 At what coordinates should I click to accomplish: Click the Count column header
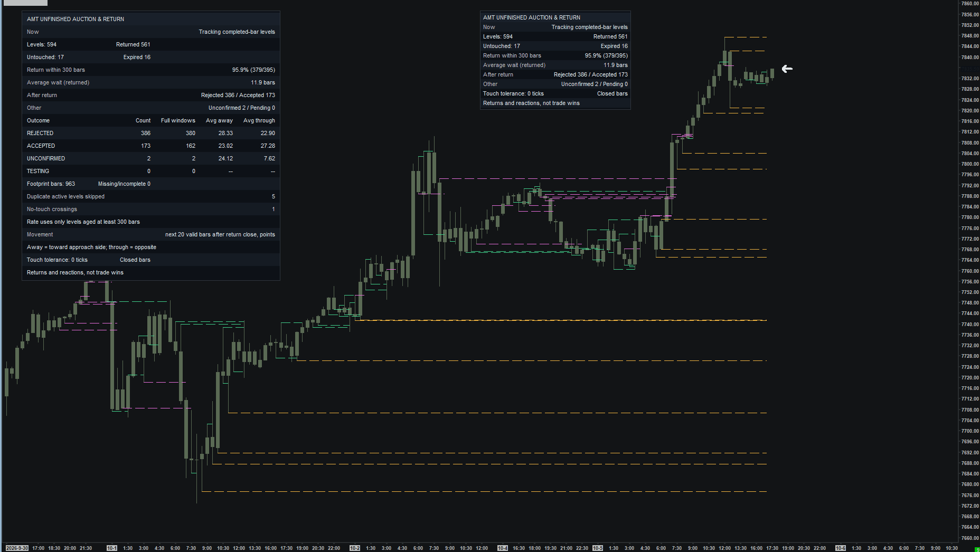click(143, 120)
